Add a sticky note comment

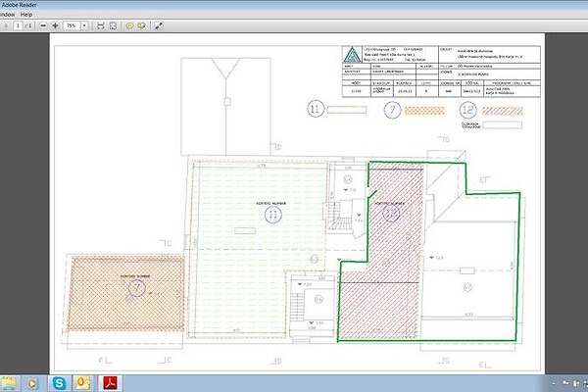pos(128,24)
